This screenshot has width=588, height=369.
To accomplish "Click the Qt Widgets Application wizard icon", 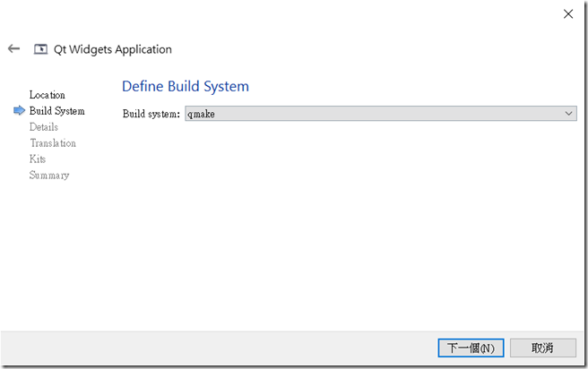I will (x=40, y=49).
